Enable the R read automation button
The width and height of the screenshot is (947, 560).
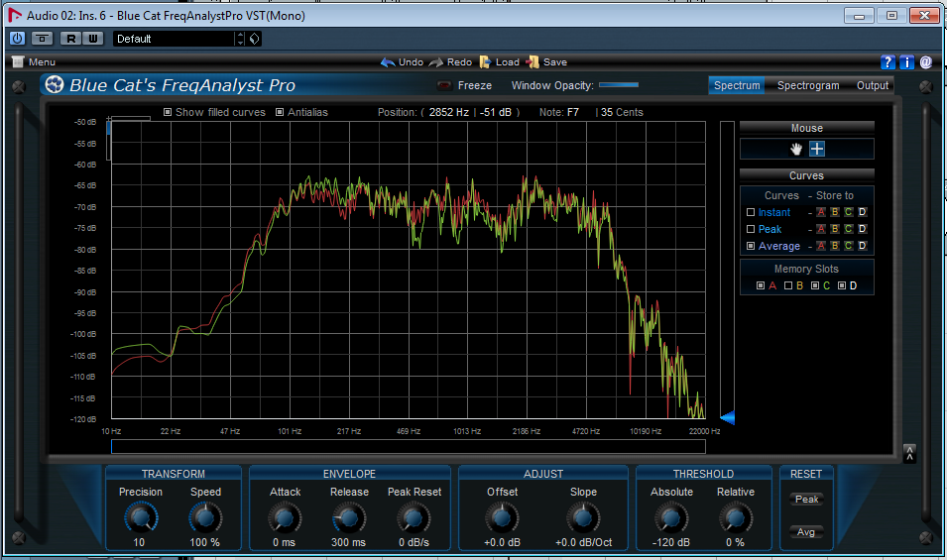(71, 39)
